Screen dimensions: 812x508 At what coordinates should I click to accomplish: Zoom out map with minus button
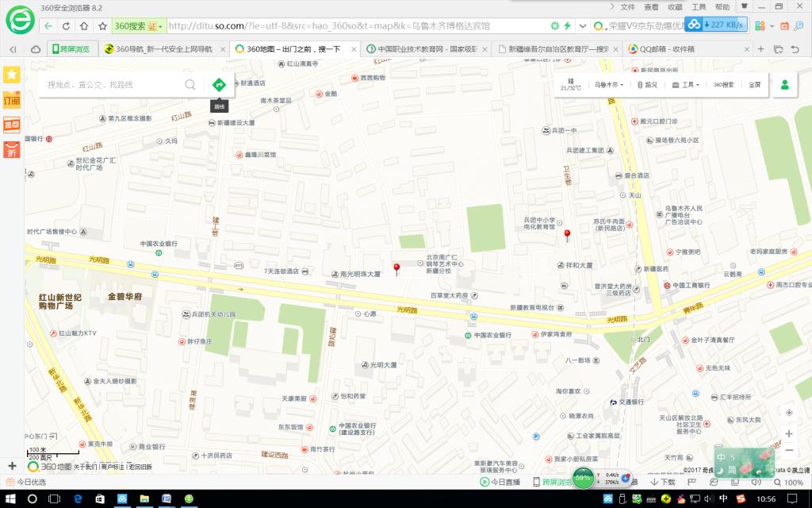(788, 451)
